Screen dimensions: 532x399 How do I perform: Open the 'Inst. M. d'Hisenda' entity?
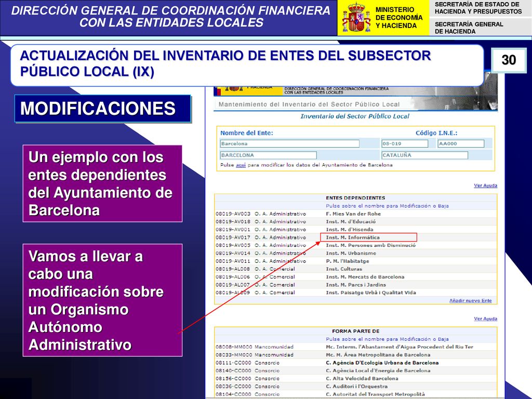350,229
